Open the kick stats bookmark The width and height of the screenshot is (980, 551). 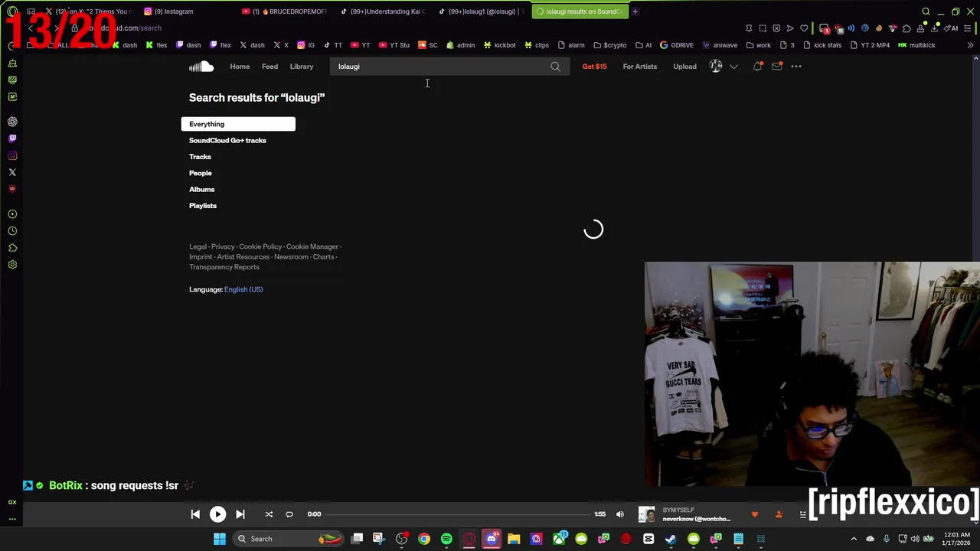coord(822,45)
